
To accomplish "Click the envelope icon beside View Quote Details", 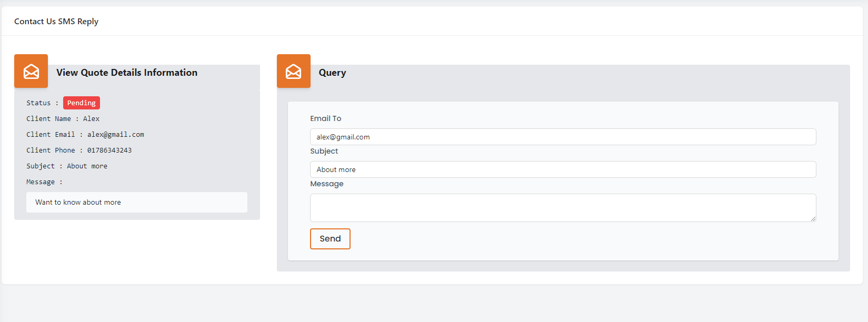I will pos(31,71).
